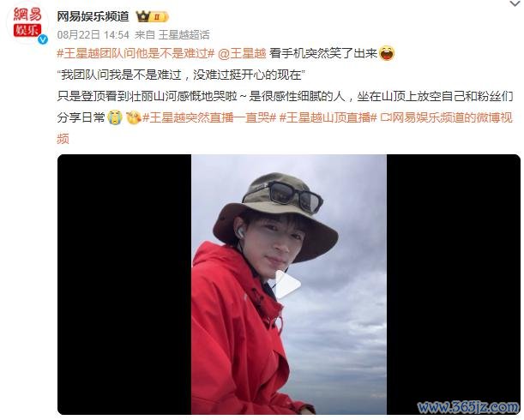The image size is (524, 420).
Task: Open the 王星越超话 source link
Action: coord(184,35)
